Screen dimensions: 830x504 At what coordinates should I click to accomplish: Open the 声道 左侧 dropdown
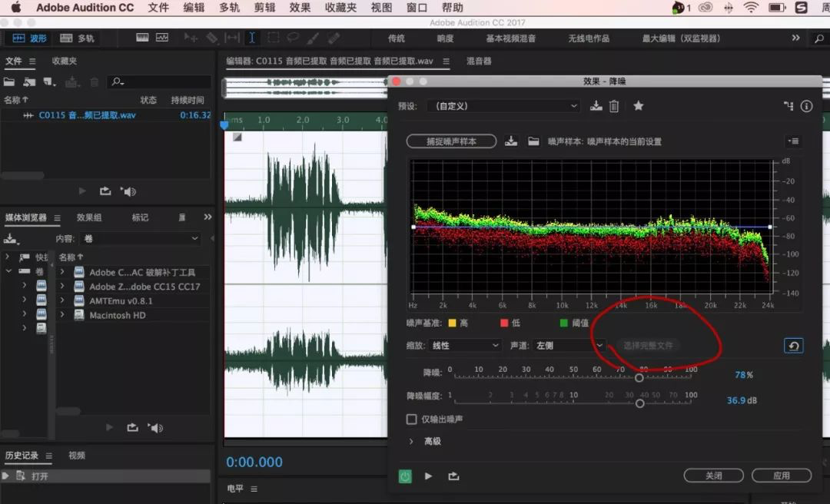(569, 346)
